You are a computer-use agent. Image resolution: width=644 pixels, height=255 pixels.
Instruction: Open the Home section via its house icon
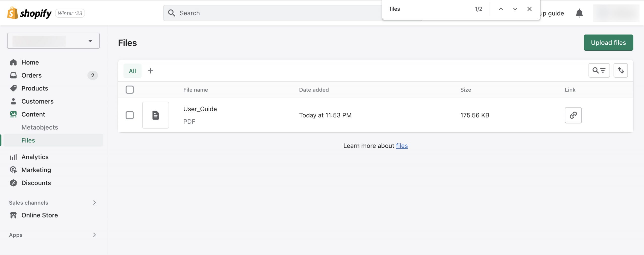point(14,62)
